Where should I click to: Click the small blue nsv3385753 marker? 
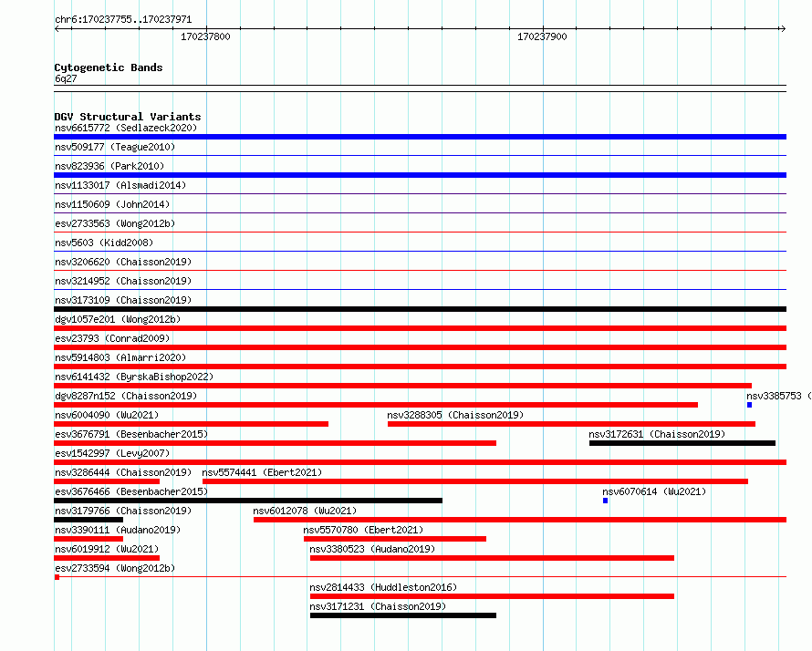coord(749,405)
